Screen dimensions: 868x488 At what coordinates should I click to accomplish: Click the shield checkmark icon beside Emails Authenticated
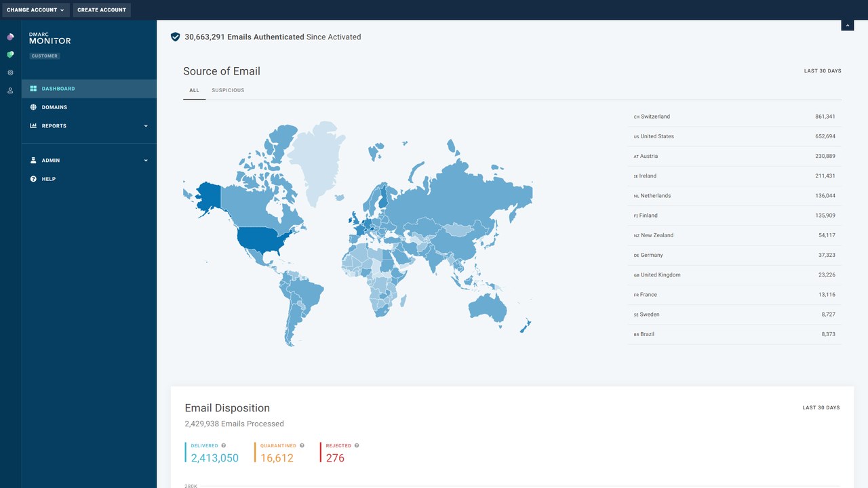(x=175, y=37)
